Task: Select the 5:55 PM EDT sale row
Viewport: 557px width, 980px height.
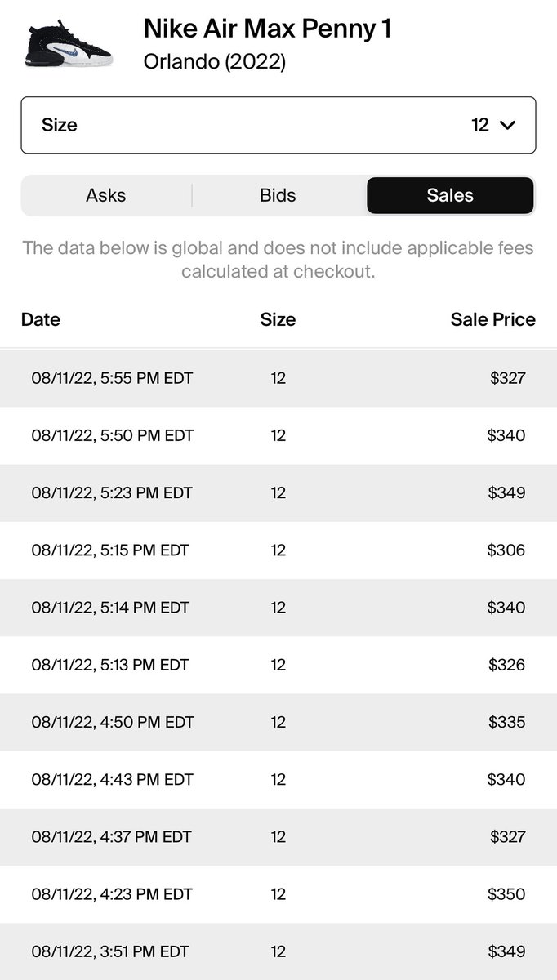Action: pyautogui.click(x=278, y=378)
